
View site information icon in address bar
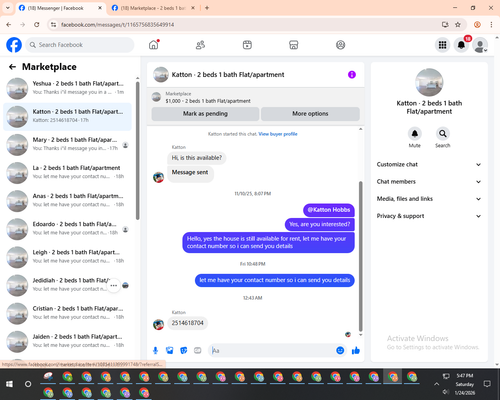point(53,24)
